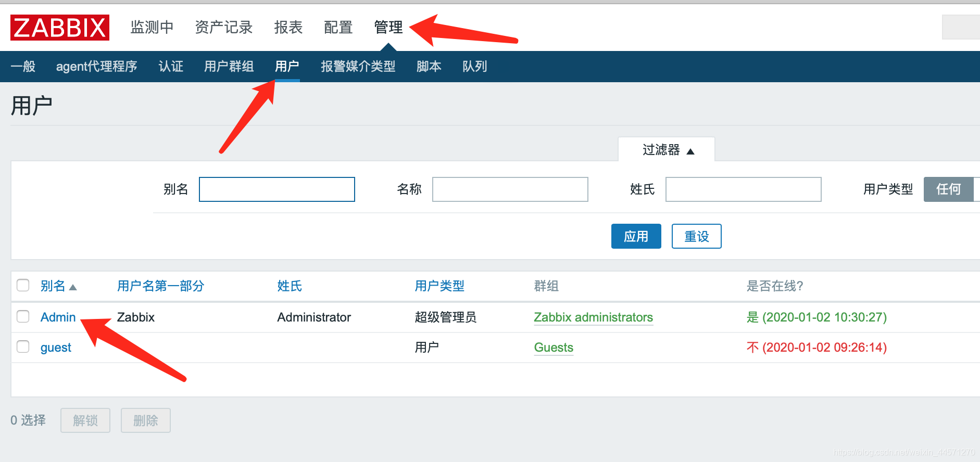Focus the 名称 filter input
This screenshot has width=980, height=462.
[x=510, y=189]
